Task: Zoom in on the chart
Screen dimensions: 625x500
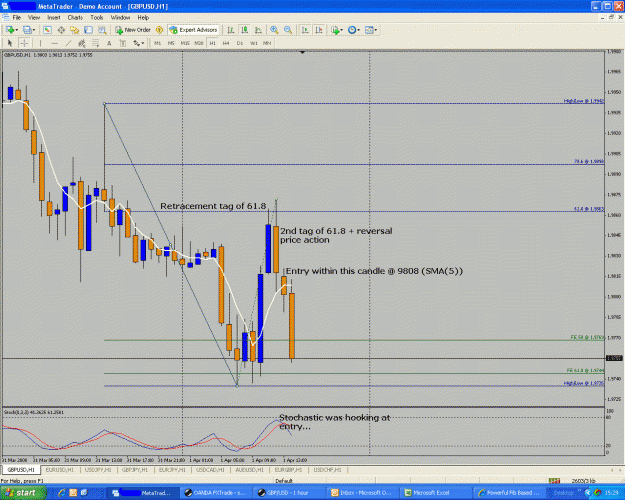Action: click(x=274, y=30)
